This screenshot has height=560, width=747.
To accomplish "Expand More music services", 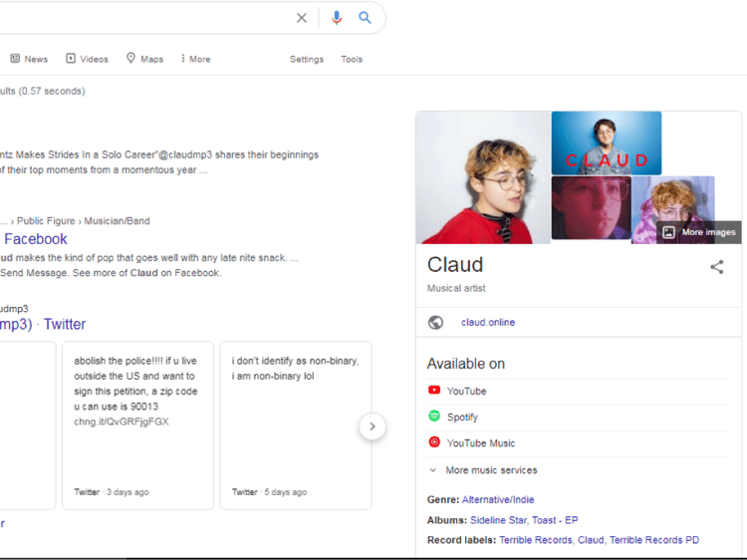I will [x=483, y=470].
